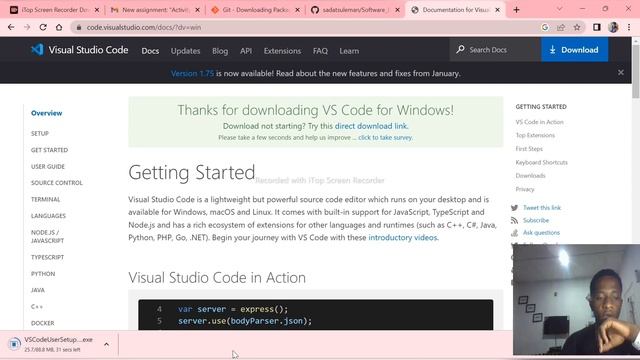Image resolution: width=640 pixels, height=360 pixels.
Task: Click the browser address bar URL
Action: pos(144,27)
